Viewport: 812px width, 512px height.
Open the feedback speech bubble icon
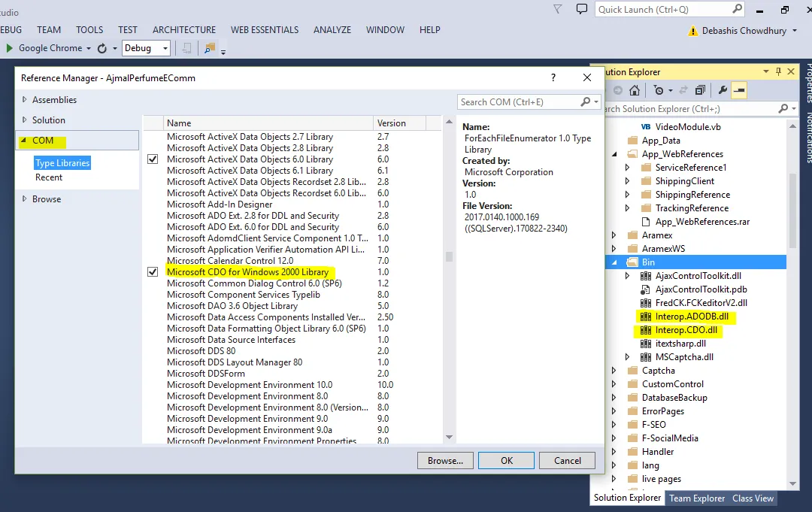point(582,9)
